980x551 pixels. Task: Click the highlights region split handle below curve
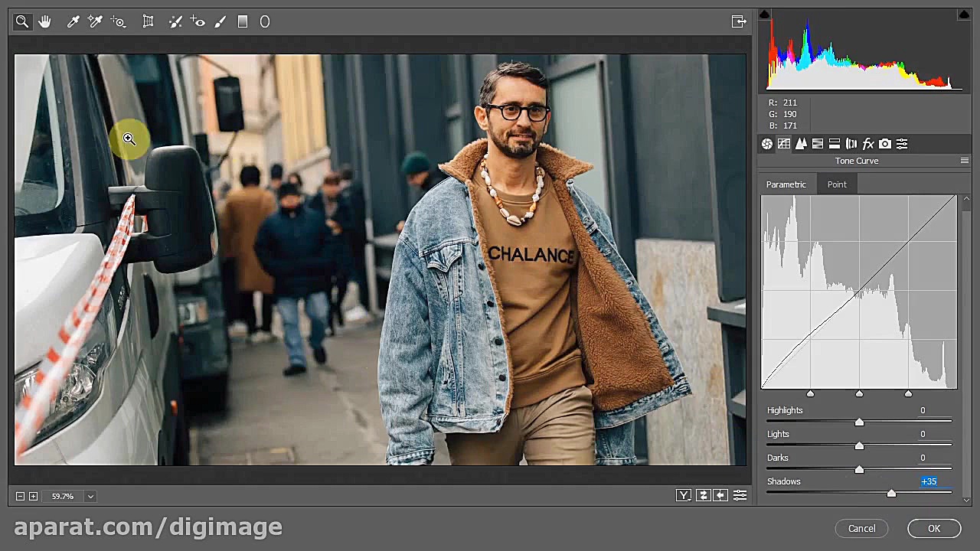pos(908,393)
